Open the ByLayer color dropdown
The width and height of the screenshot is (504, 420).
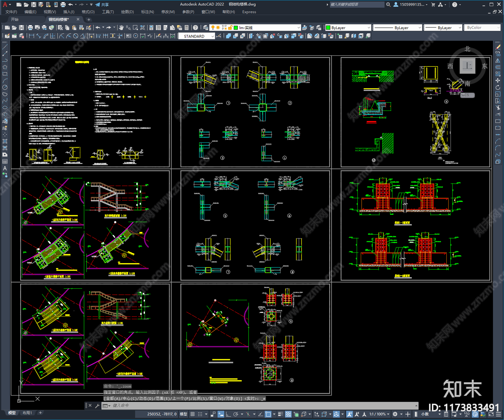(348, 28)
